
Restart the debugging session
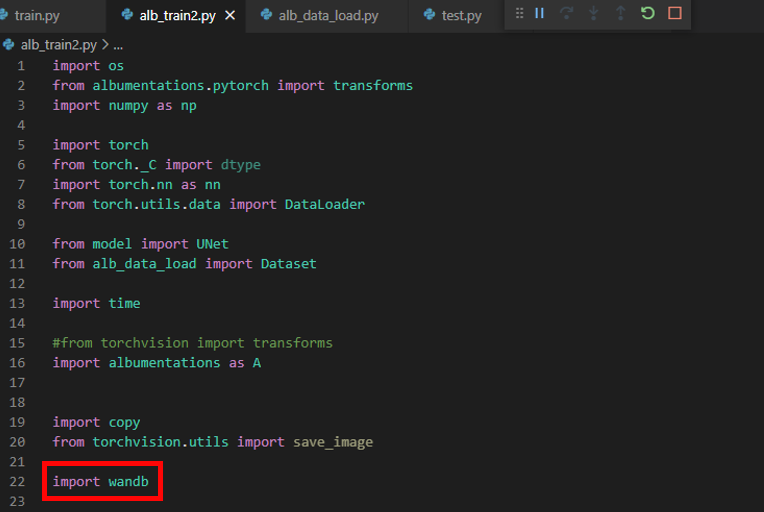tap(648, 13)
